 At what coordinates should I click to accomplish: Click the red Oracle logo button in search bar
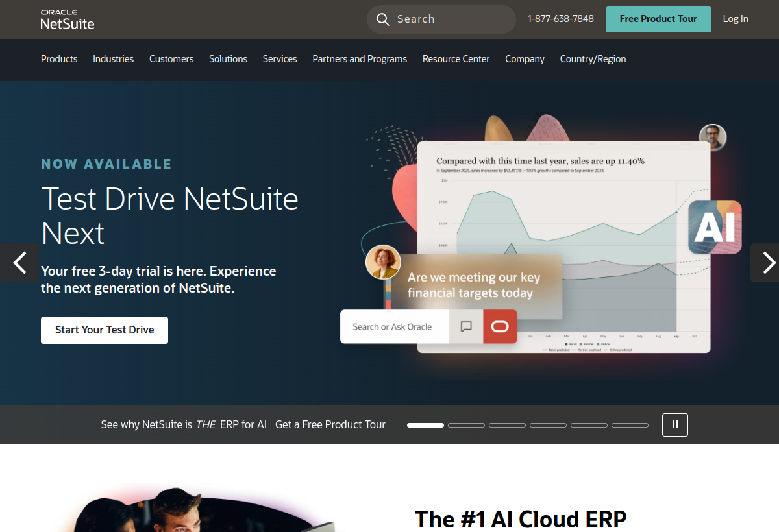coord(500,326)
